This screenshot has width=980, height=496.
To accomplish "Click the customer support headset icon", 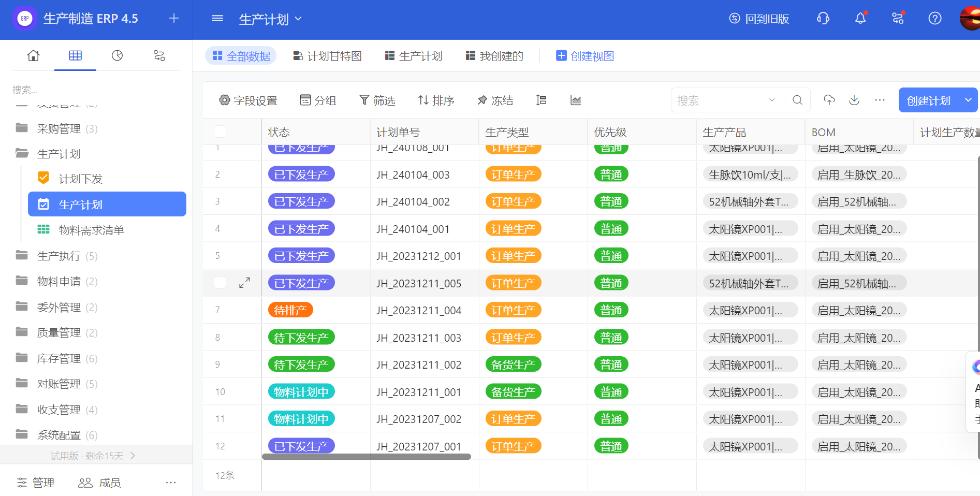I will click(x=823, y=19).
